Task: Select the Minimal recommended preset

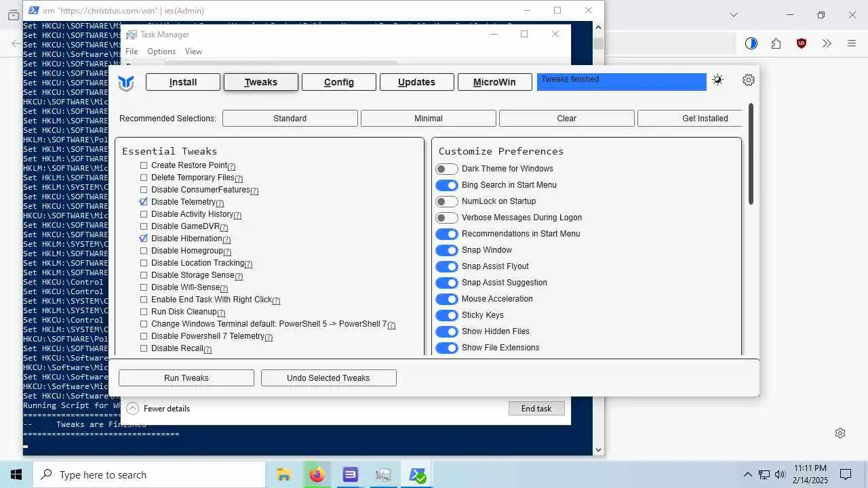Action: pos(429,119)
